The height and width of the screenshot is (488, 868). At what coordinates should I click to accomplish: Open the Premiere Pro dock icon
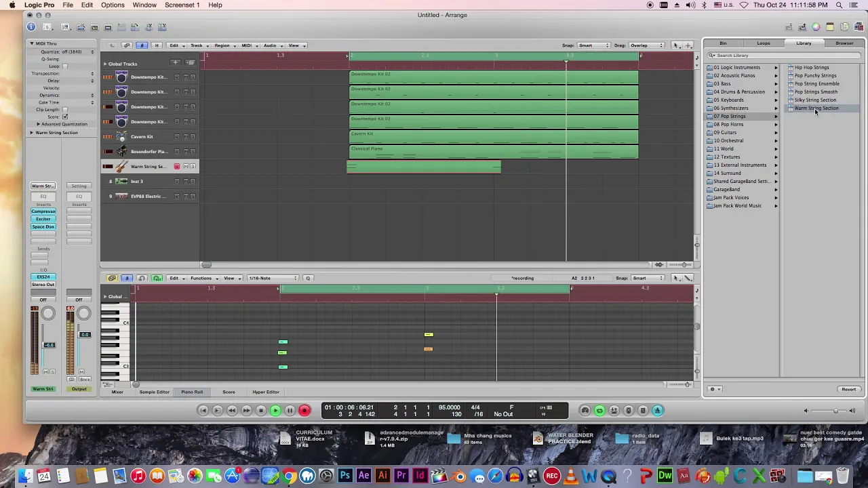pos(401,476)
